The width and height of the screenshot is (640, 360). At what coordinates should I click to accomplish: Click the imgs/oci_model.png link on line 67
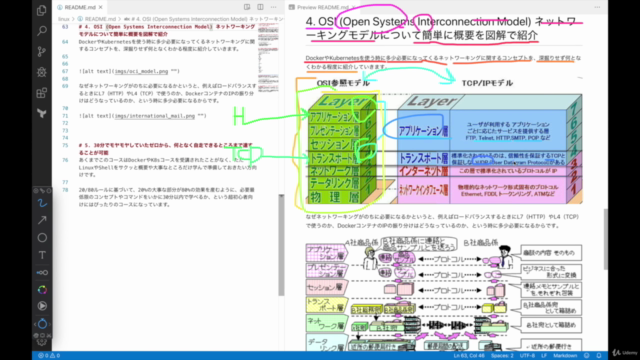pyautogui.click(x=141, y=71)
